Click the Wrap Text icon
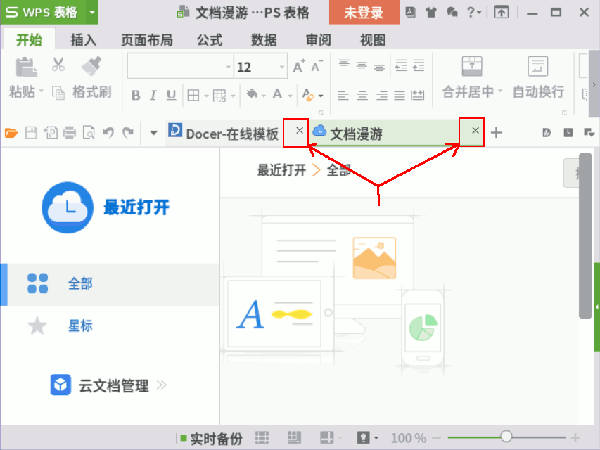Image resolution: width=600 pixels, height=450 pixels. (537, 66)
